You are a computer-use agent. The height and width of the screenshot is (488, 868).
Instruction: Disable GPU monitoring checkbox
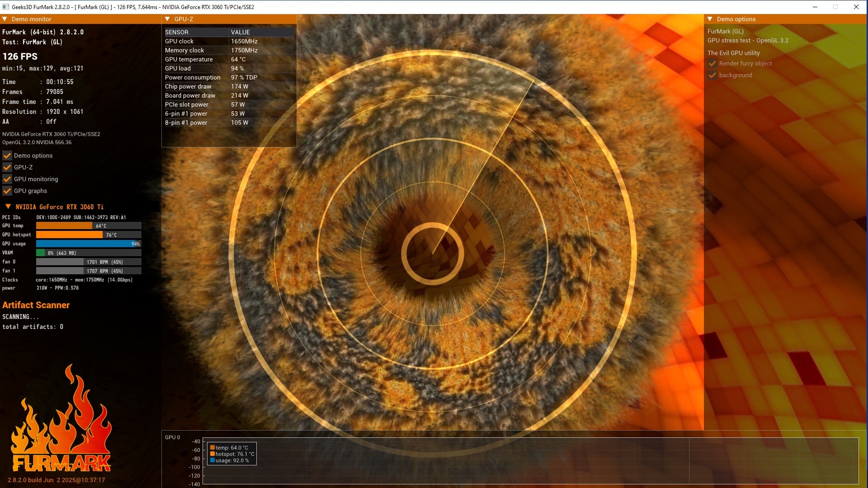click(x=7, y=179)
